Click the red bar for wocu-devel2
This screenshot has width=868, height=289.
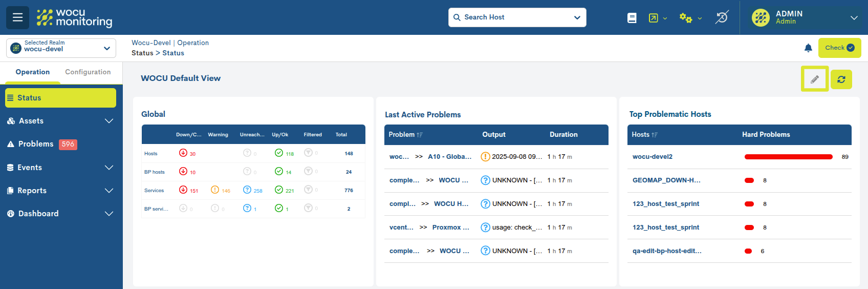click(x=788, y=157)
